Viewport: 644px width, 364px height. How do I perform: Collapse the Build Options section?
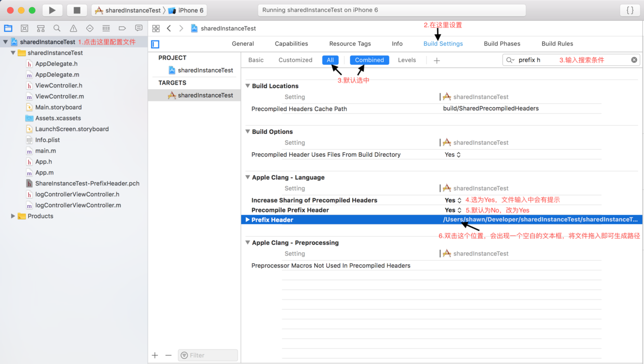point(248,131)
